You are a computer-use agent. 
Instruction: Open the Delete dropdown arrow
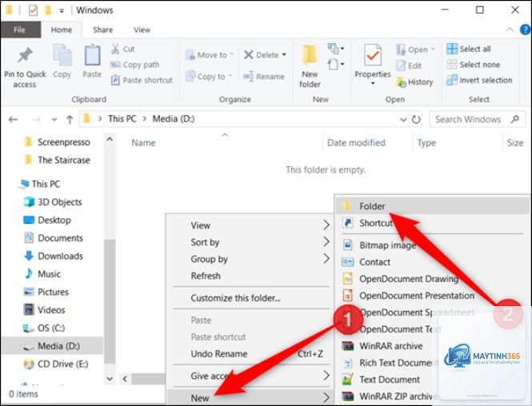tap(284, 55)
